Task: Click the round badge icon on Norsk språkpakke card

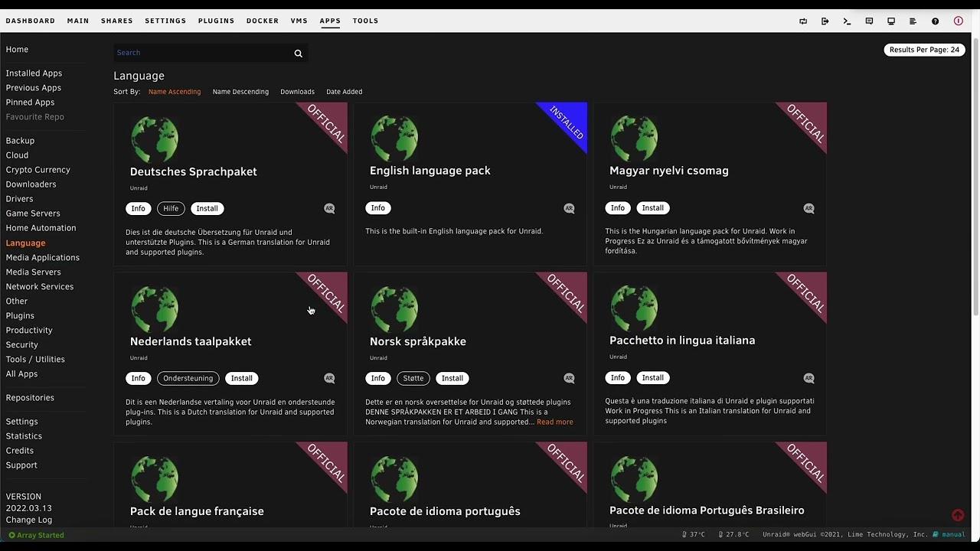Action: point(569,378)
